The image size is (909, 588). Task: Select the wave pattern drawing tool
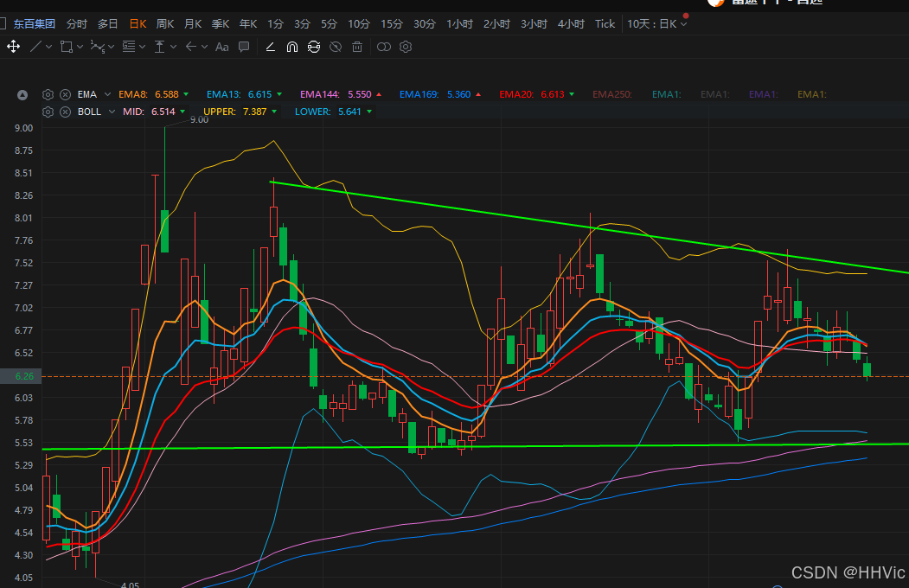[x=98, y=47]
